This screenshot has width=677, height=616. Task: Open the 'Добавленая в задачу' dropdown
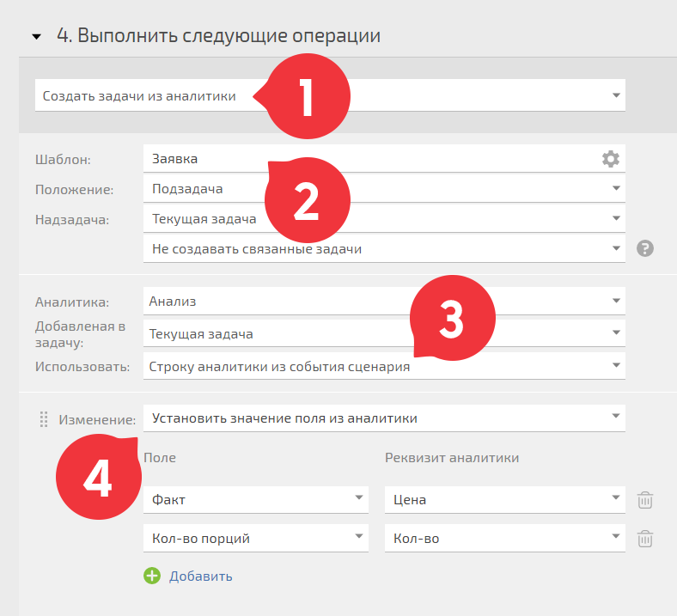(384, 333)
